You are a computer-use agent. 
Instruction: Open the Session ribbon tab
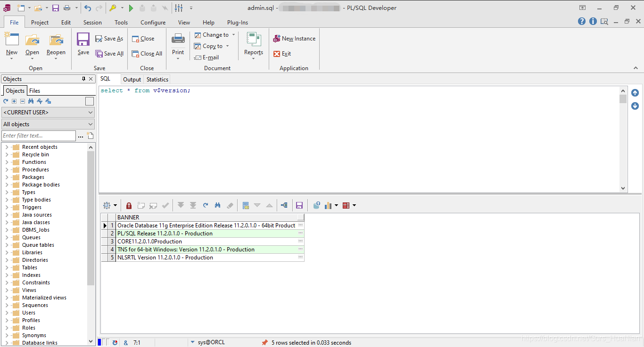(x=92, y=22)
